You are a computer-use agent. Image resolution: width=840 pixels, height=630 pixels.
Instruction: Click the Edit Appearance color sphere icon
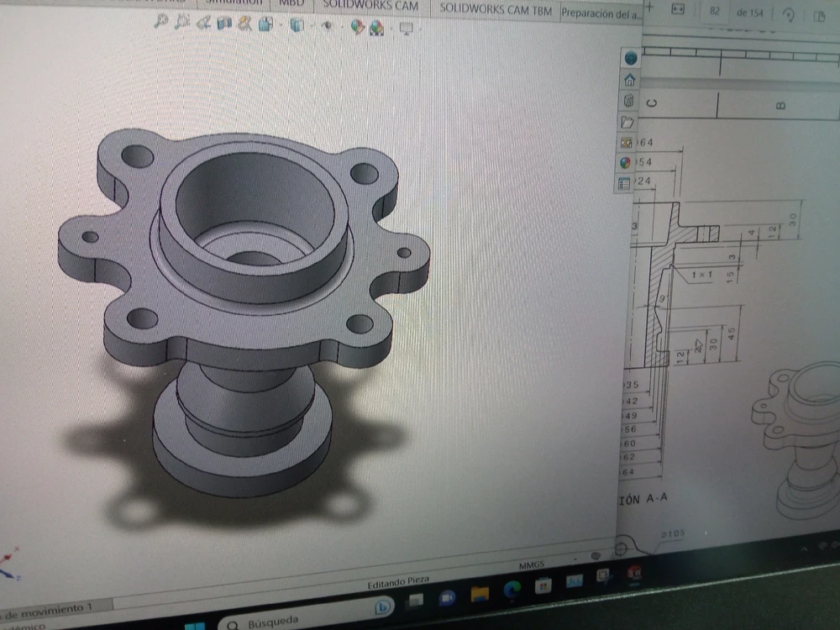(x=358, y=27)
